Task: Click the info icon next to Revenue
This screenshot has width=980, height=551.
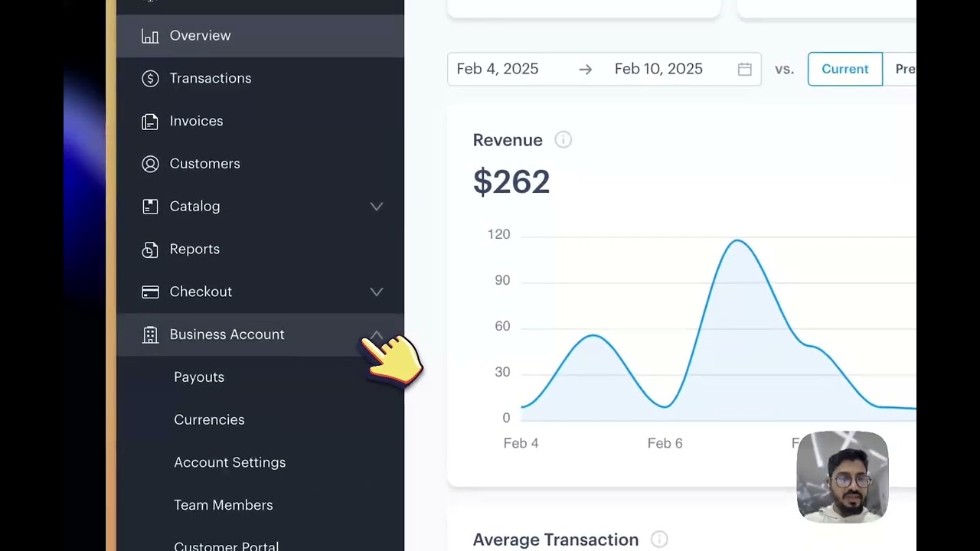Action: pyautogui.click(x=563, y=140)
